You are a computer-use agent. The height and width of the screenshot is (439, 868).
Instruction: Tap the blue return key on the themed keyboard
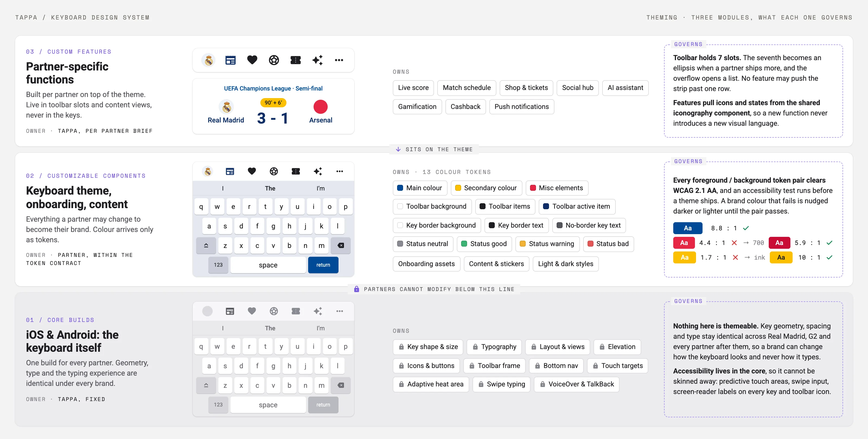323,265
